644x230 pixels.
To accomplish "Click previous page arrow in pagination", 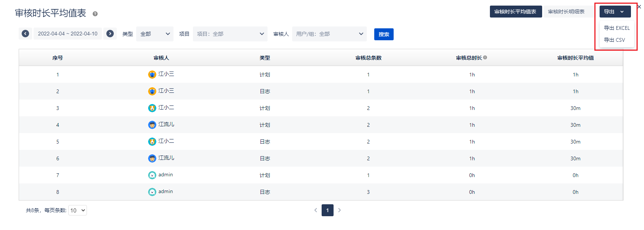I will pos(316,210).
